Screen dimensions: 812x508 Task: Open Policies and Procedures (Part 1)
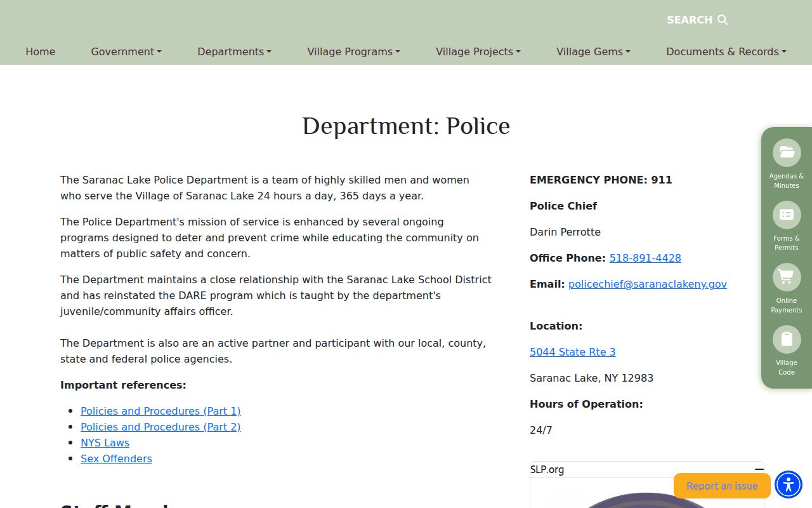click(x=160, y=411)
